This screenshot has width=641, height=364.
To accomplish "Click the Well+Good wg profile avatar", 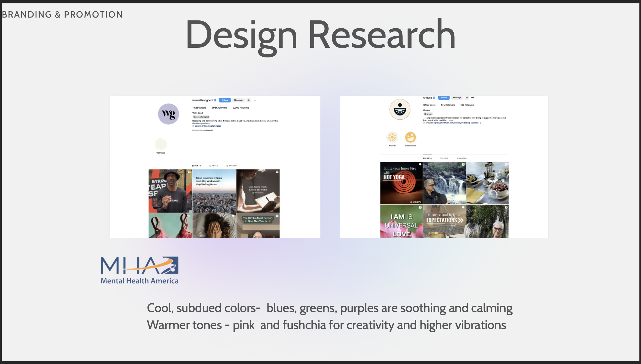I will click(x=168, y=114).
